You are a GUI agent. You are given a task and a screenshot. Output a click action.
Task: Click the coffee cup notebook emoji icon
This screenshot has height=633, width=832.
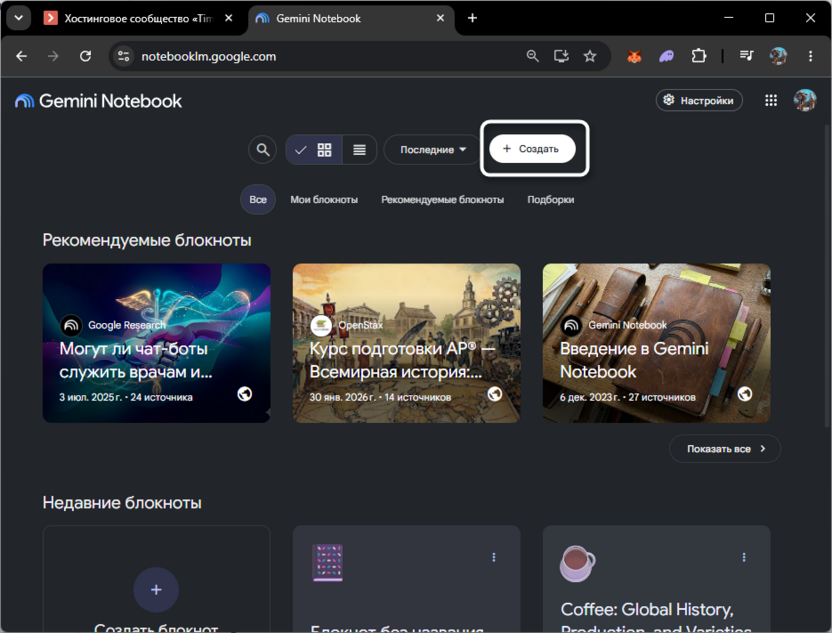[577, 563]
